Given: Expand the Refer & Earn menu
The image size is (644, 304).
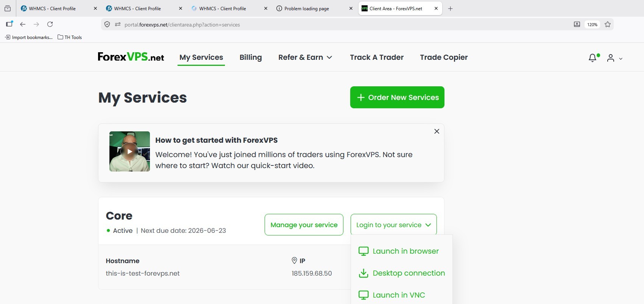Looking at the screenshot, I should tap(305, 57).
